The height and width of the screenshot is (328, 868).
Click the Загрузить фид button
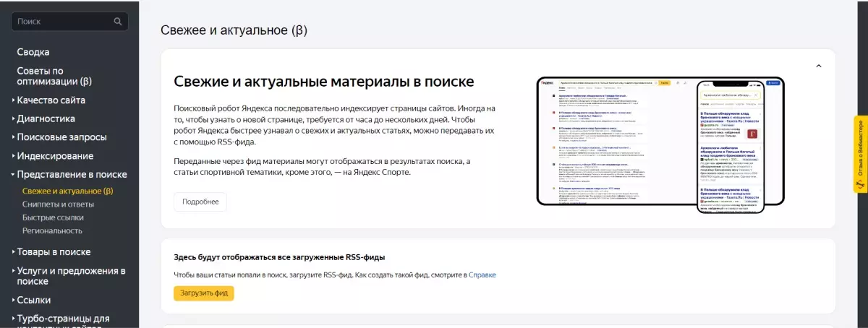pyautogui.click(x=204, y=293)
